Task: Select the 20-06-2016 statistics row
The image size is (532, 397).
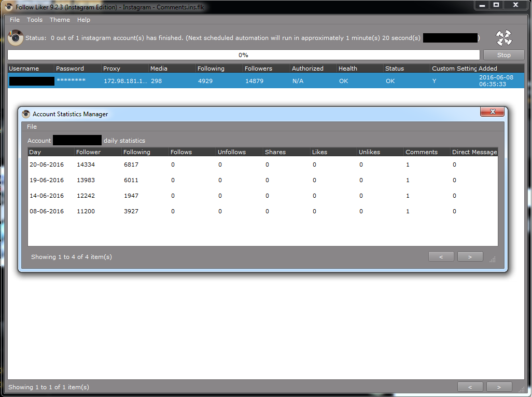Action: (x=262, y=165)
